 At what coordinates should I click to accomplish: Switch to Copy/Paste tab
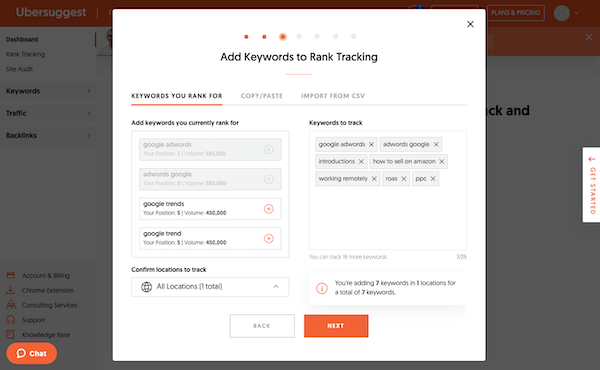tap(262, 96)
